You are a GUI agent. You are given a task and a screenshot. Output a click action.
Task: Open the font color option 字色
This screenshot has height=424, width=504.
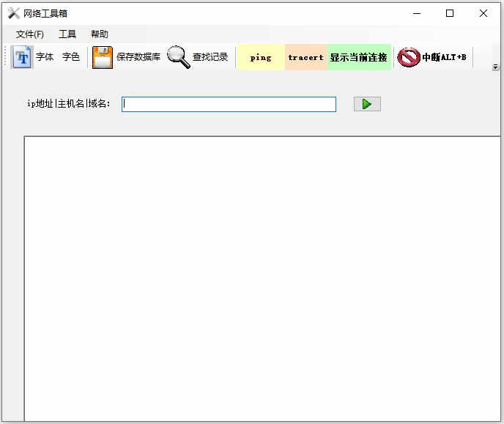pyautogui.click(x=71, y=57)
